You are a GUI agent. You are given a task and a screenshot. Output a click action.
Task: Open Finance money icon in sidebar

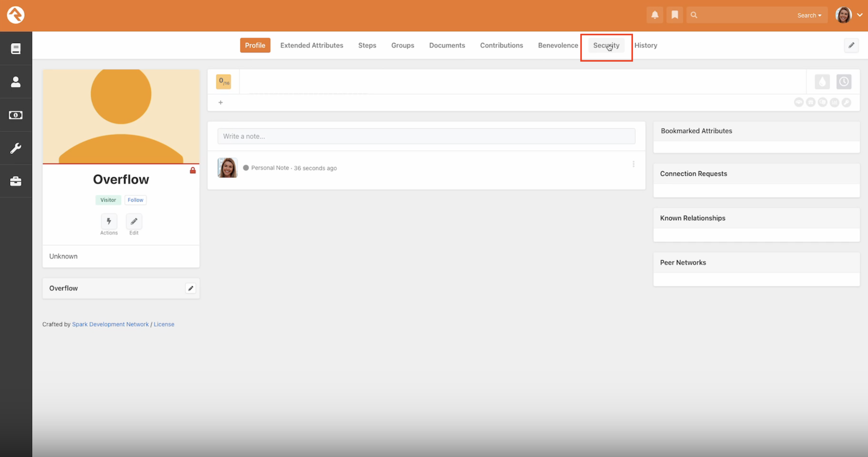tap(15, 115)
